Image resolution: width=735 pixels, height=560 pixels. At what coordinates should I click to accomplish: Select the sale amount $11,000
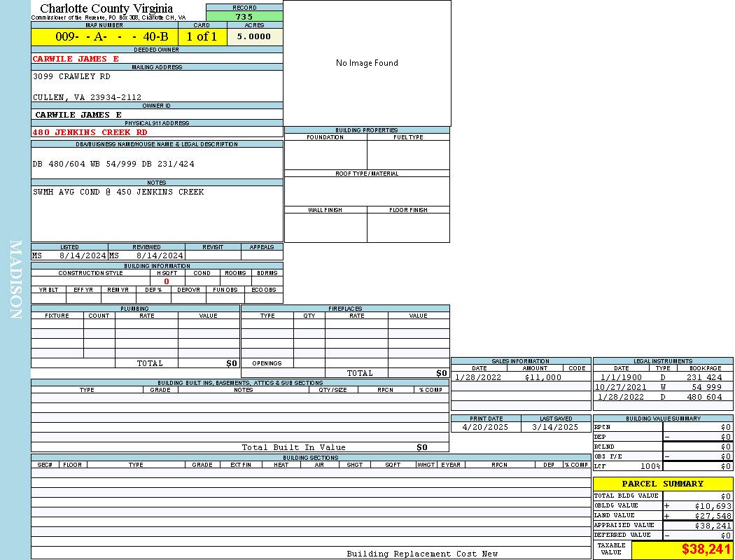tap(542, 377)
